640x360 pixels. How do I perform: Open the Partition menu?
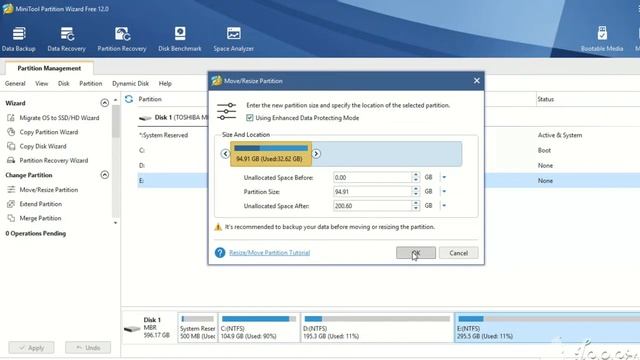pyautogui.click(x=91, y=83)
